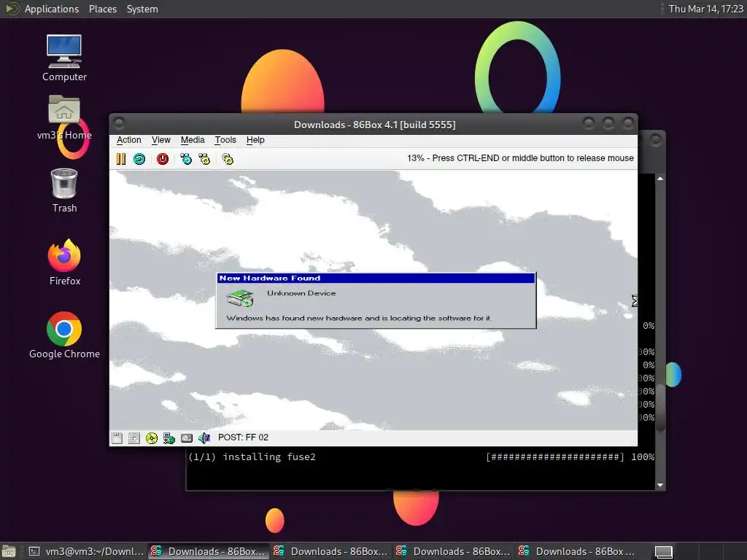
Task: Select the second Downloads - 86Box taskbar button
Action: pyautogui.click(x=330, y=551)
